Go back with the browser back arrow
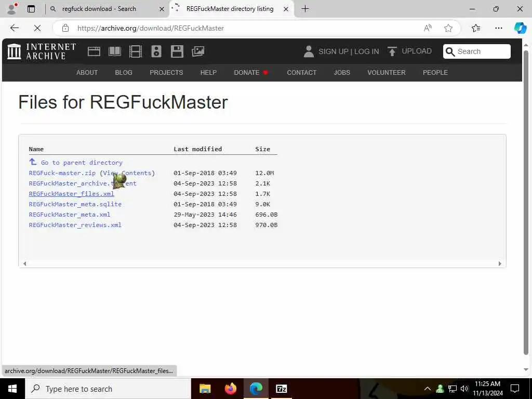The image size is (532, 399). [x=14, y=28]
